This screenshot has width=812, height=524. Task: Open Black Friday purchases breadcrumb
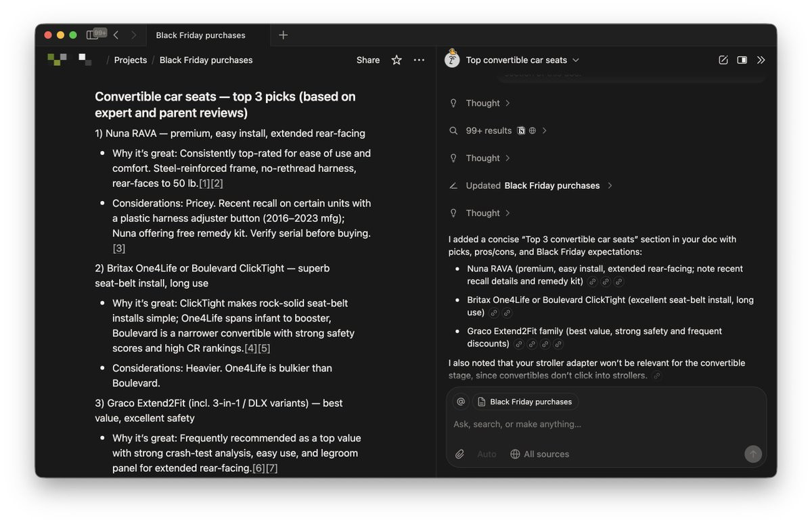click(206, 60)
